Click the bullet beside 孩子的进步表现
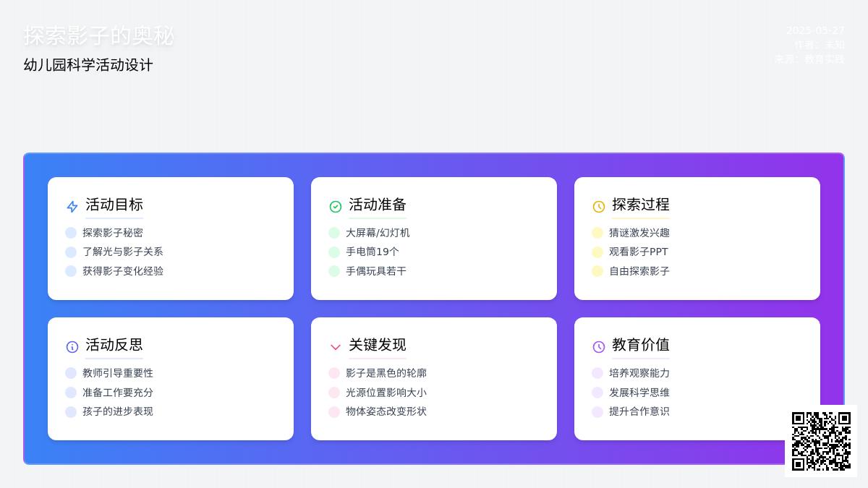 (x=71, y=411)
